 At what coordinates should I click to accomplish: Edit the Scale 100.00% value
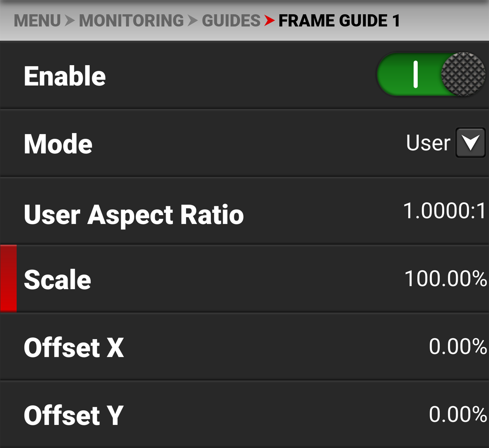pyautogui.click(x=445, y=279)
